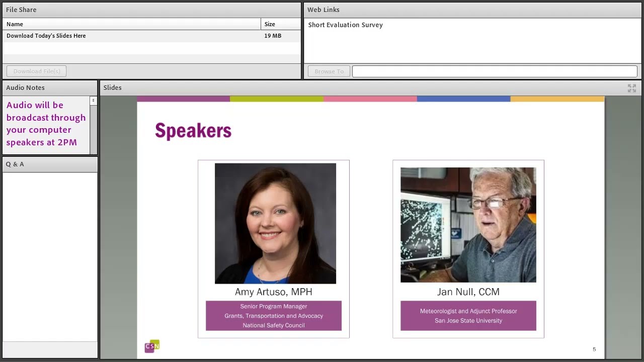This screenshot has height=362, width=644.
Task: Click the Senior Program Manager text
Action: click(x=274, y=306)
